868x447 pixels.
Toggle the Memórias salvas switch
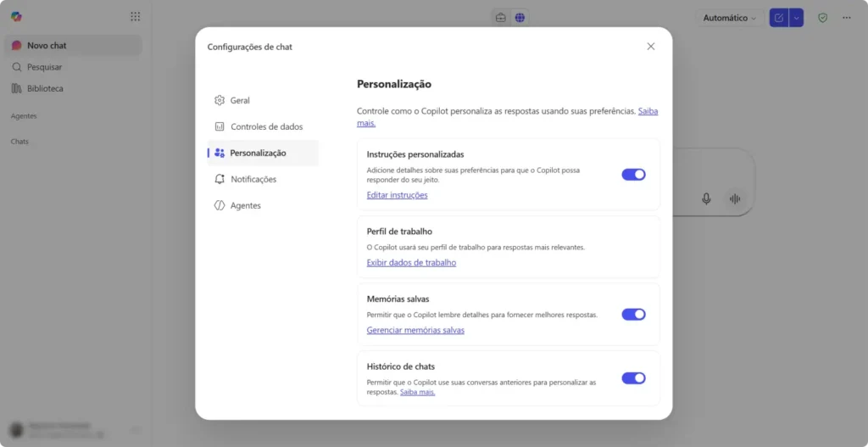[633, 314]
